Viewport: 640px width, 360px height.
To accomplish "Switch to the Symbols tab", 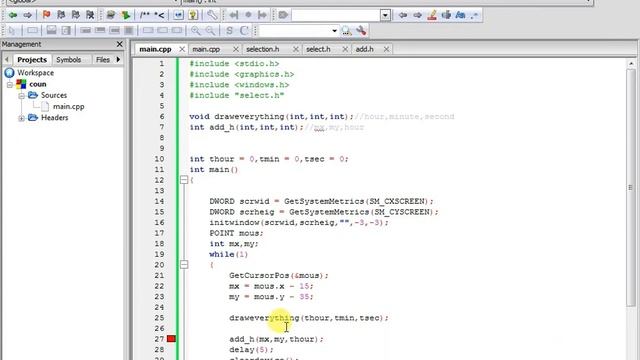I will [69, 60].
